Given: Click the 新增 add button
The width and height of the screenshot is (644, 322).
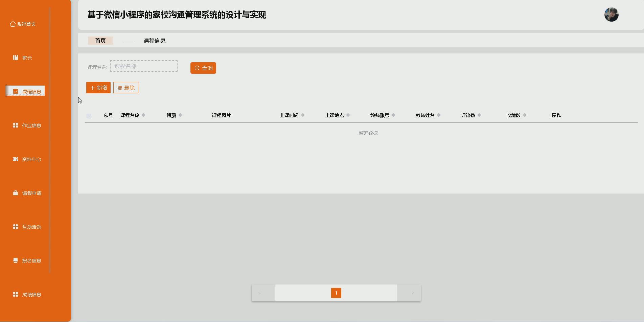Looking at the screenshot, I should coord(98,88).
